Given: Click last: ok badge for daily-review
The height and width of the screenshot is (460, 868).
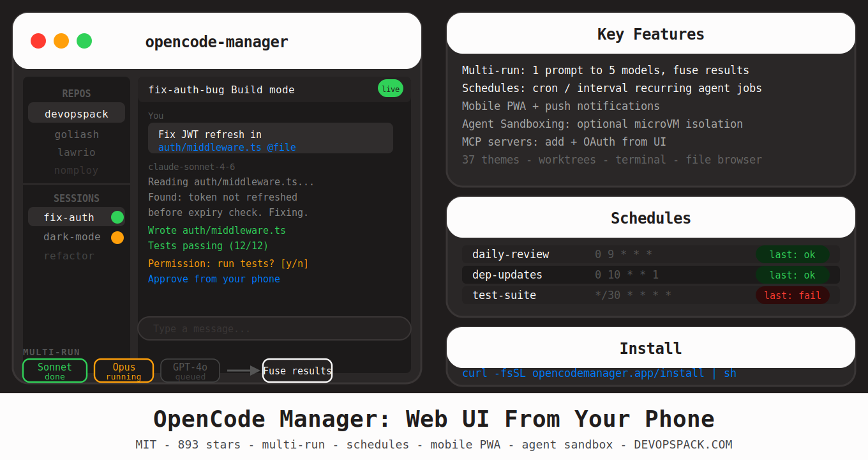Looking at the screenshot, I should 793,254.
